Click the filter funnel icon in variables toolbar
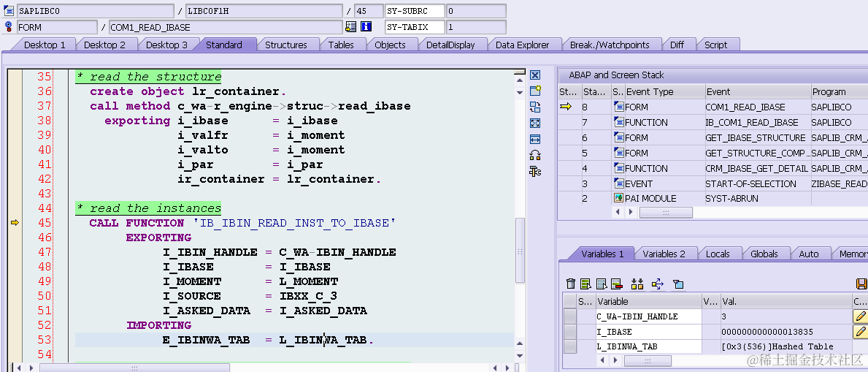This screenshot has height=372, width=868. [x=678, y=284]
